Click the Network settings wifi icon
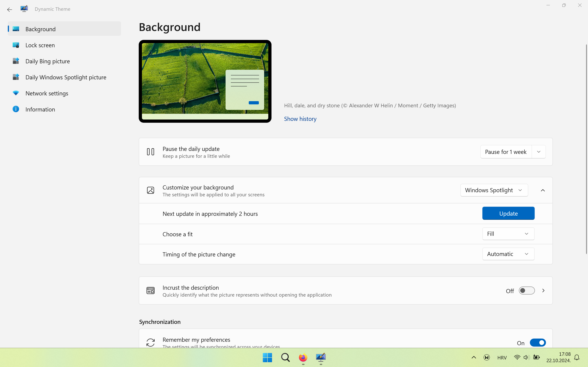Screen dimensions: 588x367 coord(16,93)
